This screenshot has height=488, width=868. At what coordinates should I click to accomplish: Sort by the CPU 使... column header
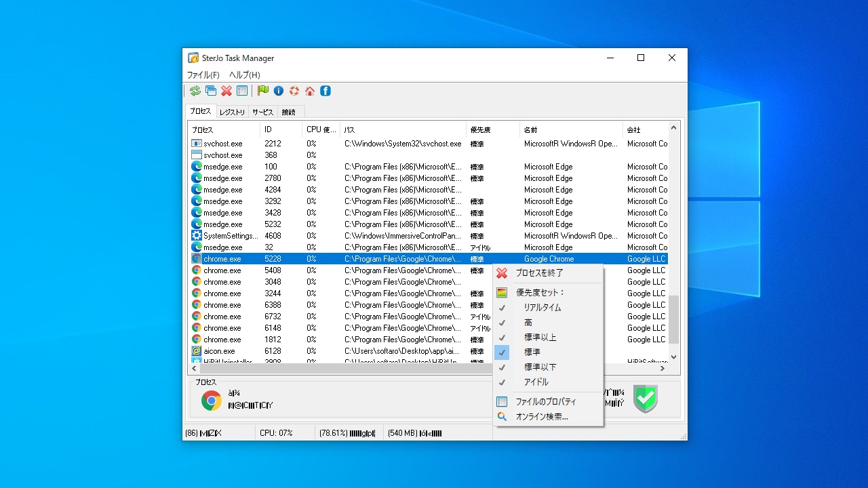321,129
